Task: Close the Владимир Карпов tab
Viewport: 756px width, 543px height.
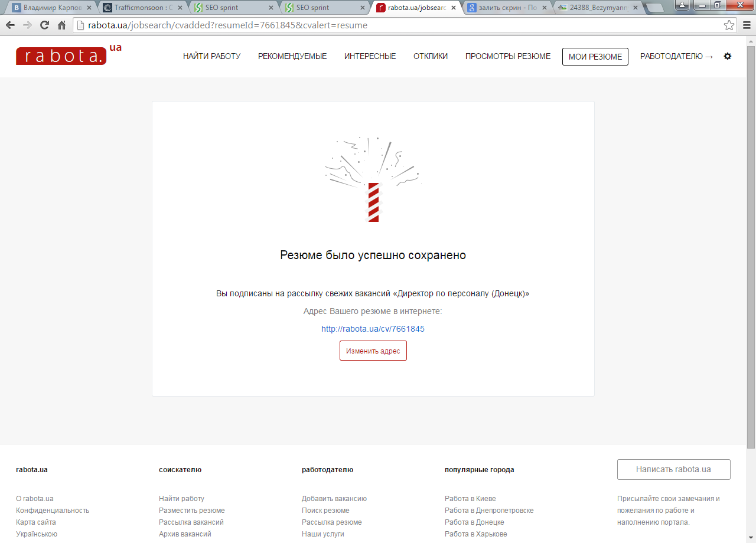Action: [89, 8]
